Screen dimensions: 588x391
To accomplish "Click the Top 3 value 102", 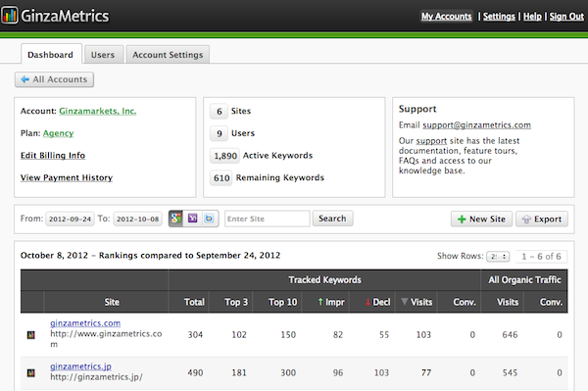I will [x=239, y=335].
